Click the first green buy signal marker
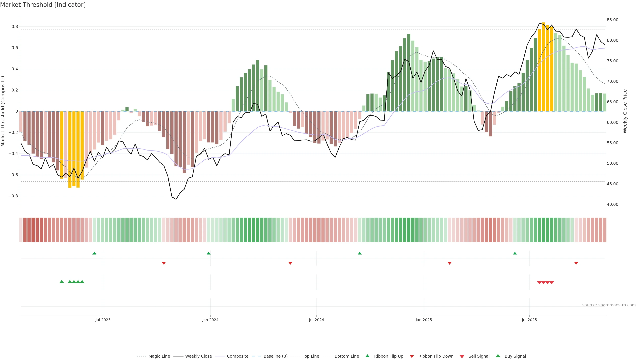The height and width of the screenshot is (362, 644). [62, 282]
